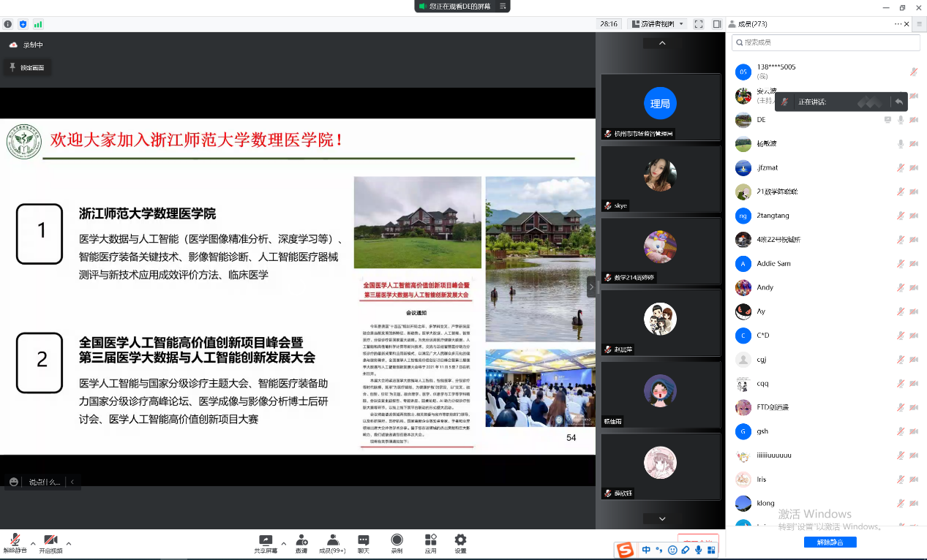Collapse the chat bar with left chevron
The height and width of the screenshot is (560, 927).
[x=72, y=482]
